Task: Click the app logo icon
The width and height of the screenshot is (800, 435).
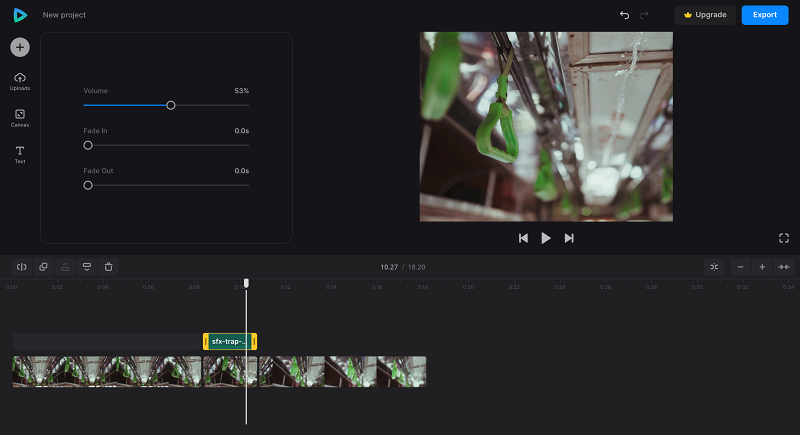Action: (20, 15)
